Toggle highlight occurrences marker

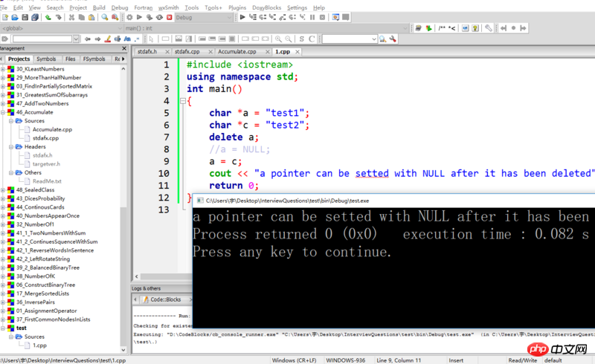coord(108,39)
